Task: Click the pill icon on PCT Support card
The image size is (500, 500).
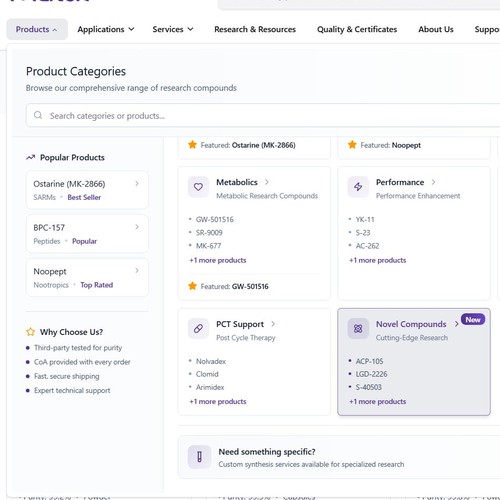Action: pyautogui.click(x=198, y=329)
